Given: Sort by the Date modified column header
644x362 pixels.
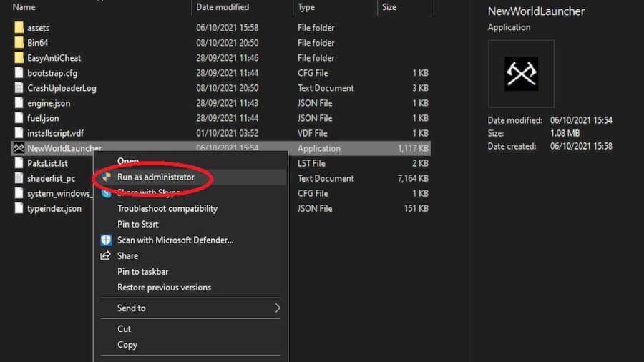Looking at the screenshot, I should [x=223, y=7].
